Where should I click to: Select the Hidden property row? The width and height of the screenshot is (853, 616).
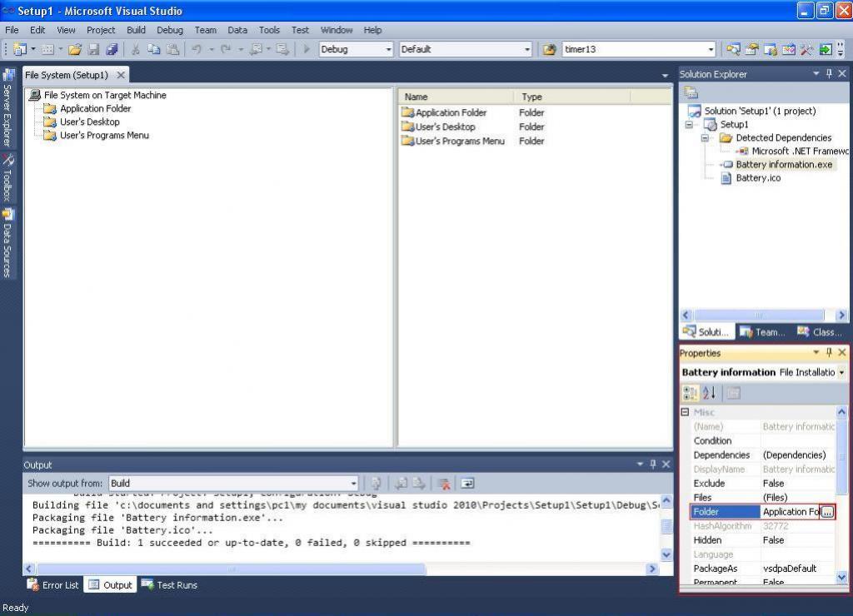(763, 540)
